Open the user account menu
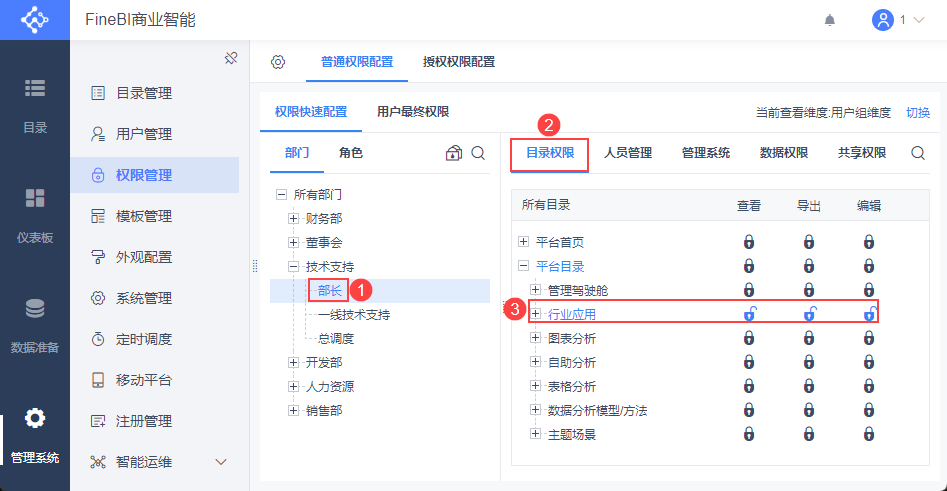The height and width of the screenshot is (491, 947). 897,20
